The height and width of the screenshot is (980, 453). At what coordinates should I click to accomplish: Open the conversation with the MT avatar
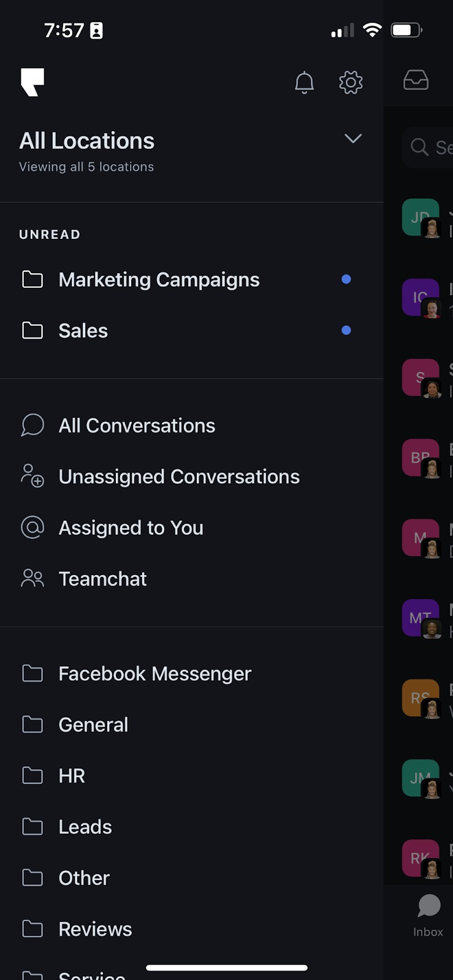pyautogui.click(x=422, y=619)
